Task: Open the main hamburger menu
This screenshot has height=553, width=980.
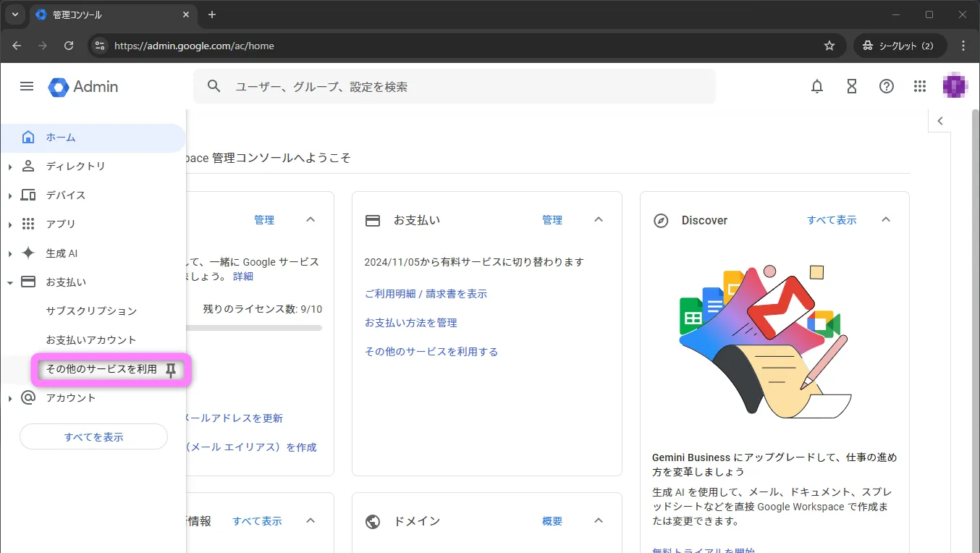Action: [27, 87]
